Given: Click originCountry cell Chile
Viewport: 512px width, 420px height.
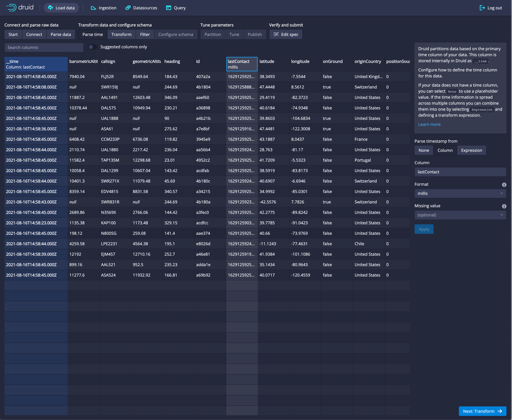Looking at the screenshot, I should 369,244.
